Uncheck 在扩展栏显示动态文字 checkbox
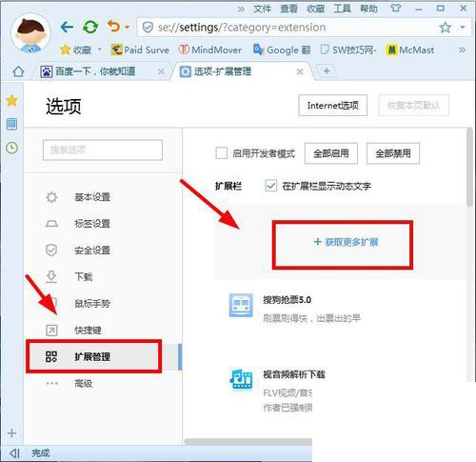 tap(270, 186)
